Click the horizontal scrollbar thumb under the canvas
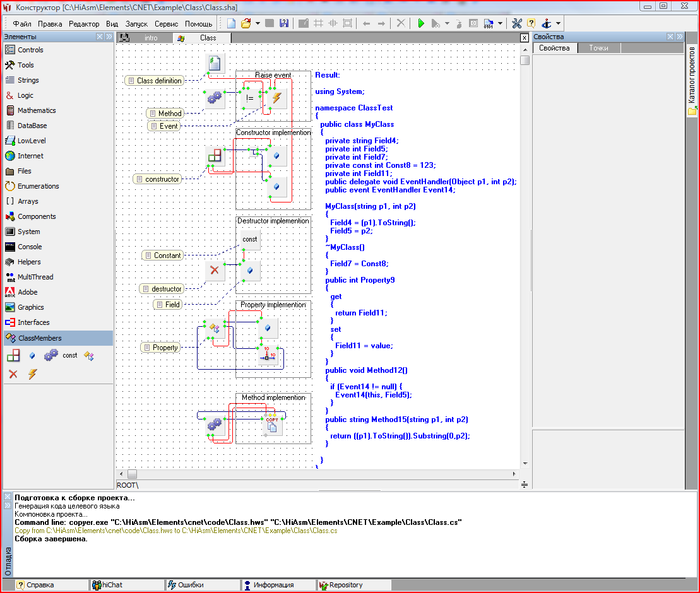Screen dimensions: 700x593 coord(132,474)
